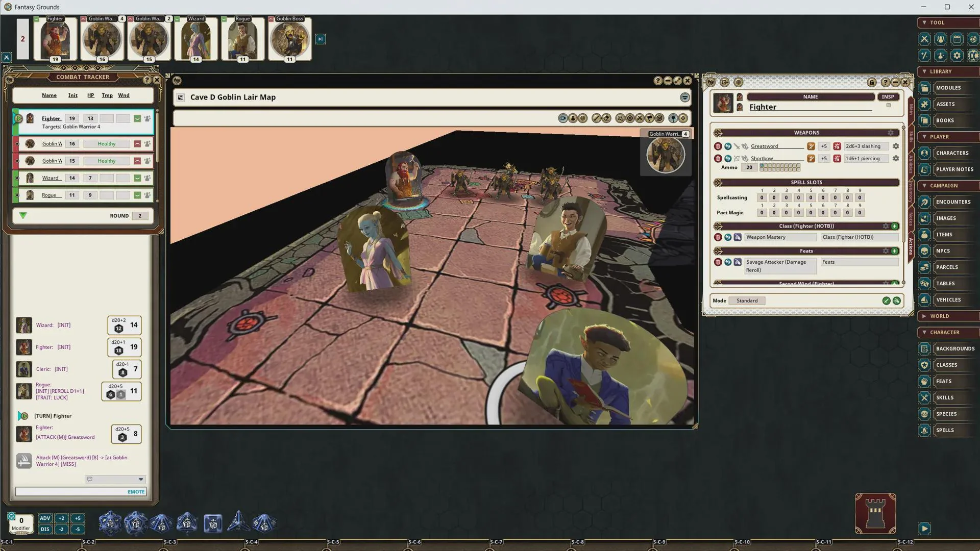Switch to the Abilities tab
The width and height of the screenshot is (980, 551).
(911, 164)
